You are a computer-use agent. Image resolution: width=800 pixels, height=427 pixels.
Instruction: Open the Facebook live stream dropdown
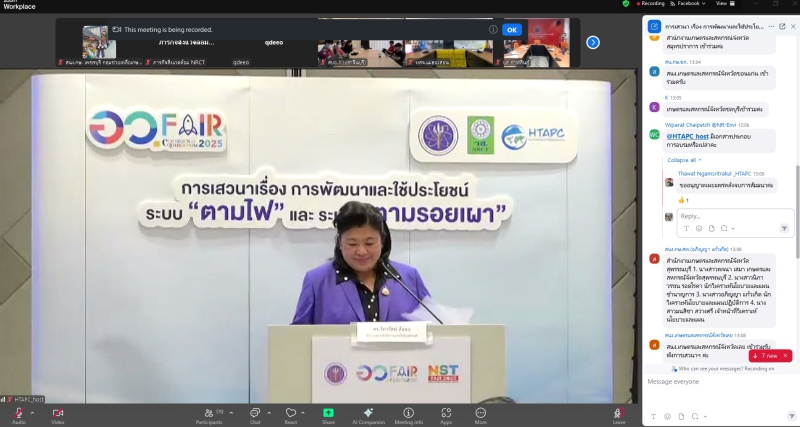(x=688, y=4)
